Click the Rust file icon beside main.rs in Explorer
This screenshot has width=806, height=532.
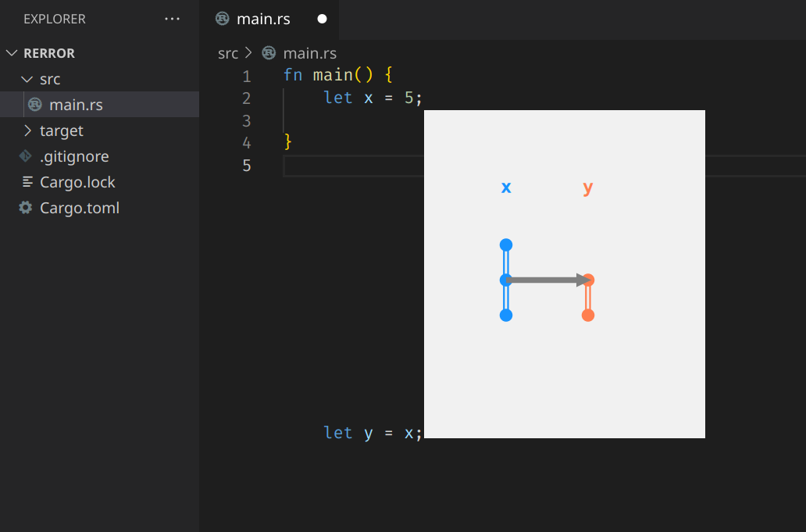pos(34,104)
